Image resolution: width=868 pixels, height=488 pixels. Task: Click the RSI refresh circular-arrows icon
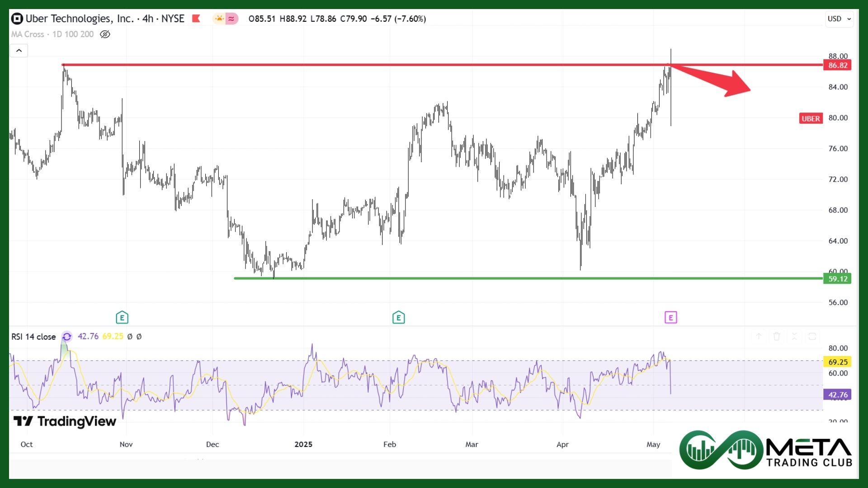point(67,337)
